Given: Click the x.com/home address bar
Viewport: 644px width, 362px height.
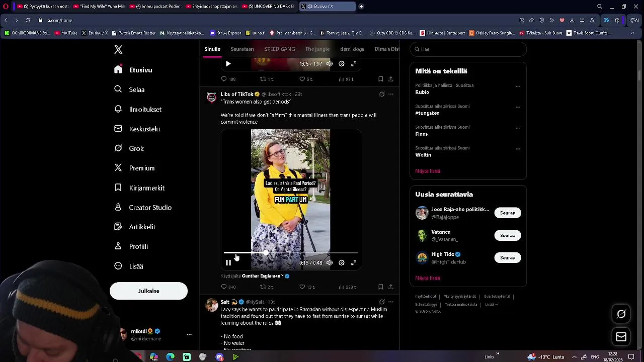Looking at the screenshot, I should point(60,20).
